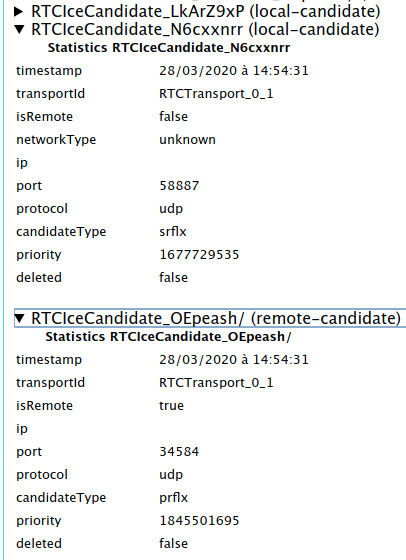Click candidateType value srflx
The height and width of the screenshot is (560, 406).
click(x=173, y=232)
